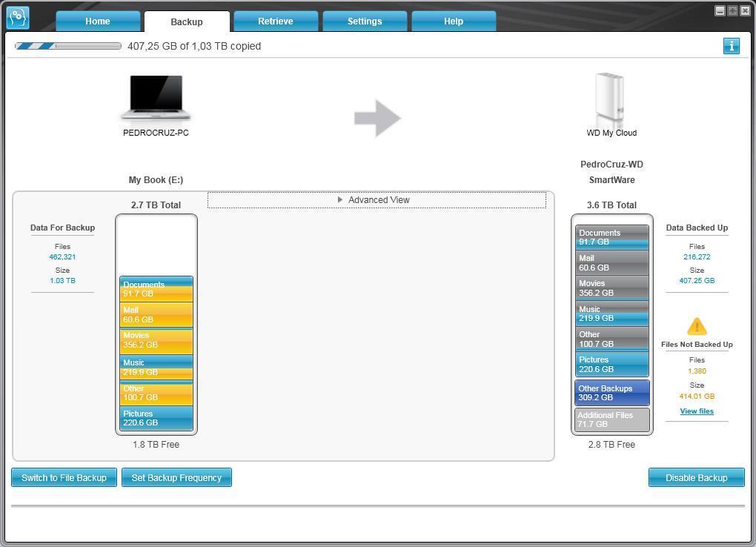Click Set Backup Frequency button
This screenshot has width=756, height=547.
pos(176,477)
